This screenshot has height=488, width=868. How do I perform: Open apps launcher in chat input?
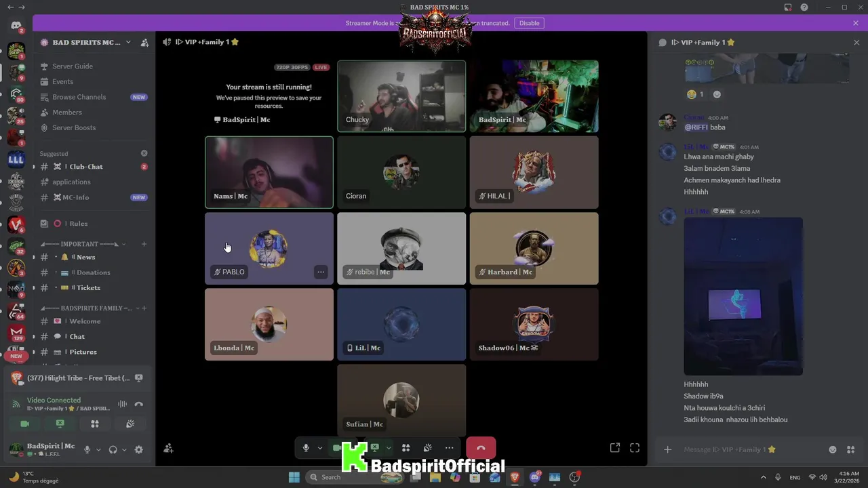[x=850, y=449]
